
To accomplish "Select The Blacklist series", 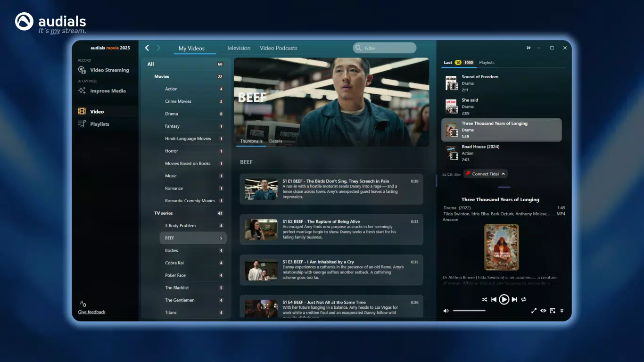I will pyautogui.click(x=193, y=288).
